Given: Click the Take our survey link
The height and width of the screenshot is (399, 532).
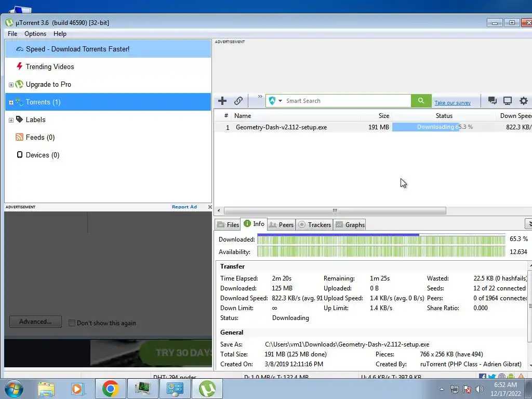Looking at the screenshot, I should [x=453, y=102].
